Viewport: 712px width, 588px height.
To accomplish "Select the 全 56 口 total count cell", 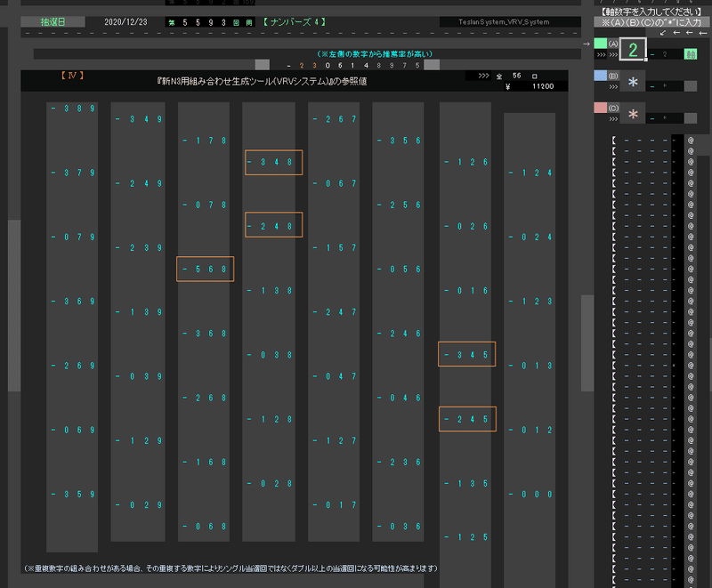I will point(517,76).
